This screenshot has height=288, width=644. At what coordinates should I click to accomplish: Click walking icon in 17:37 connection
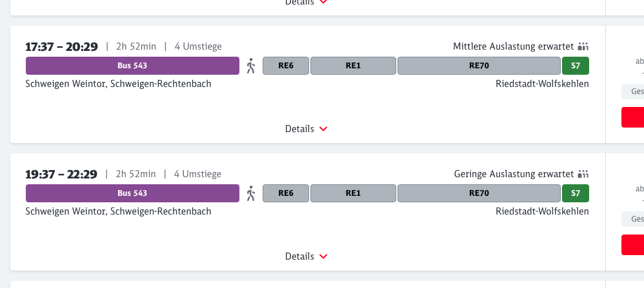tap(251, 66)
